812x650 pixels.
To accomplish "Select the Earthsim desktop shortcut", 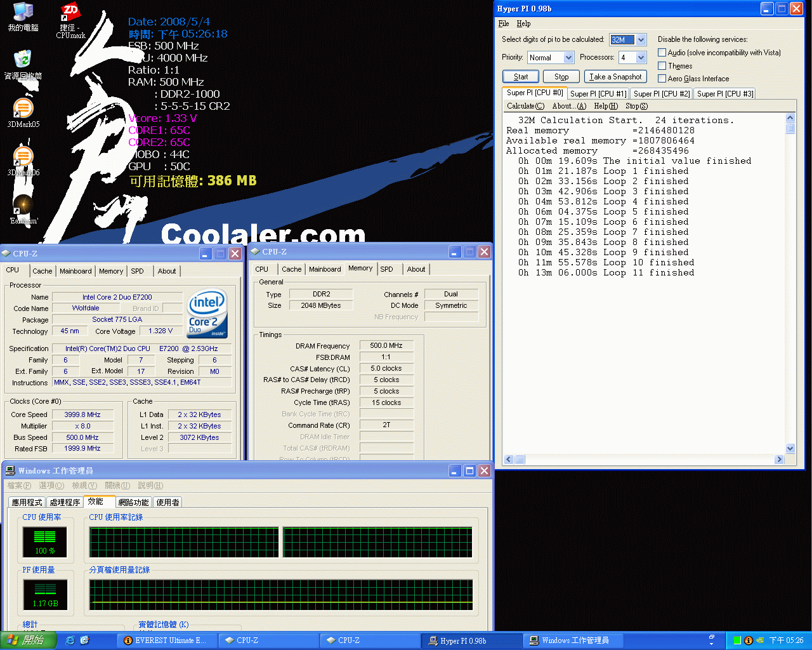I will [x=23, y=209].
